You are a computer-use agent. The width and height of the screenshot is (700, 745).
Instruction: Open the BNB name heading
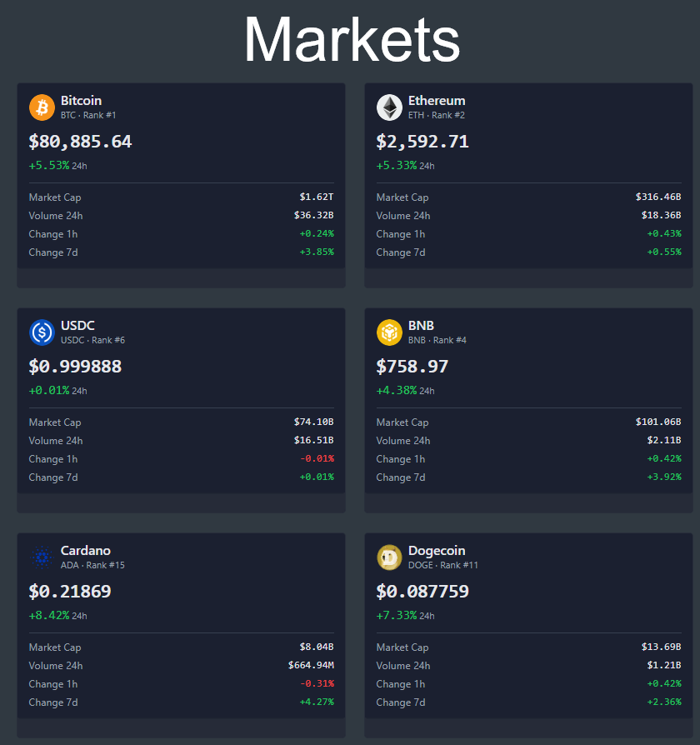point(421,326)
